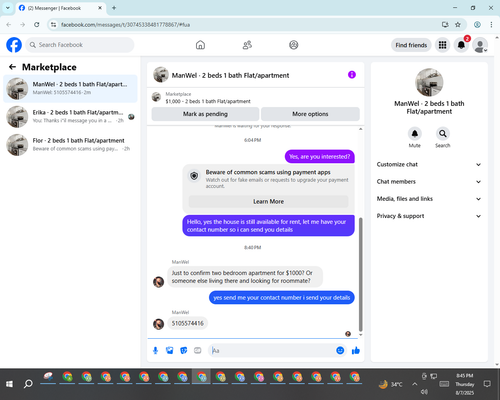This screenshot has width=500, height=400.
Task: Open Erika conversation in chat list
Action: (x=70, y=116)
